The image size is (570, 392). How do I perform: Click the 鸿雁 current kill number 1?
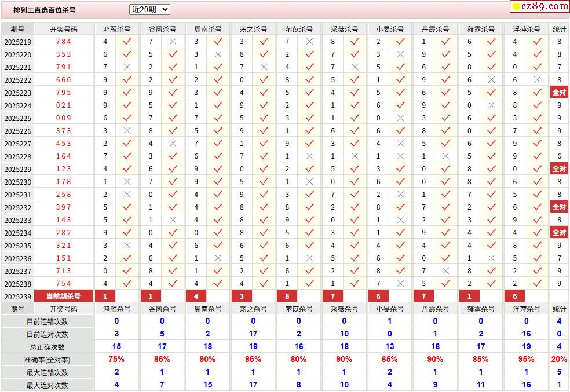[105, 296]
